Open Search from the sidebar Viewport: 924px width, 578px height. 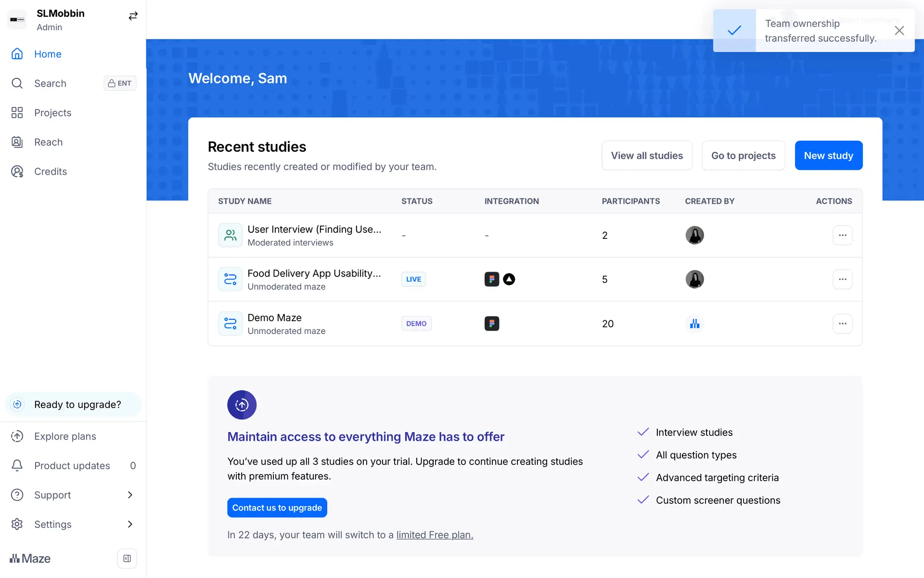pyautogui.click(x=50, y=83)
